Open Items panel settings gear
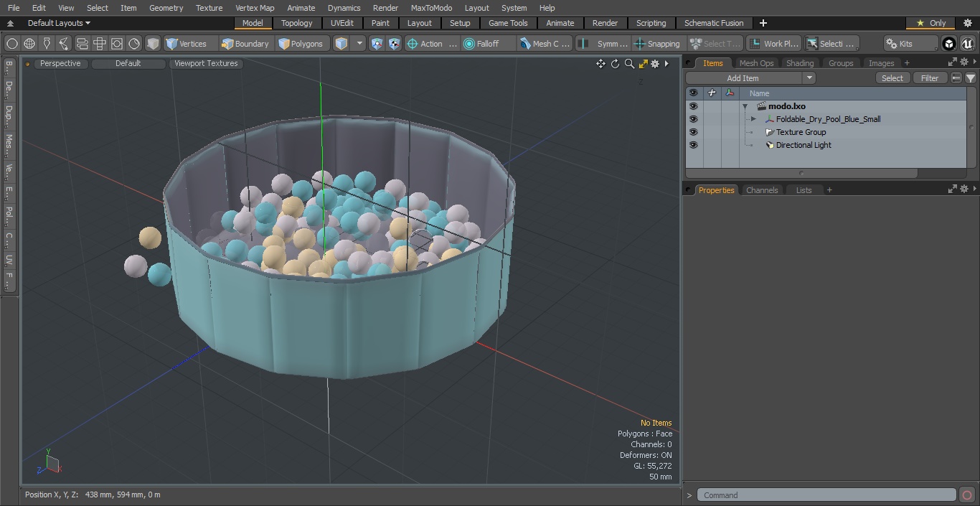 tap(964, 62)
